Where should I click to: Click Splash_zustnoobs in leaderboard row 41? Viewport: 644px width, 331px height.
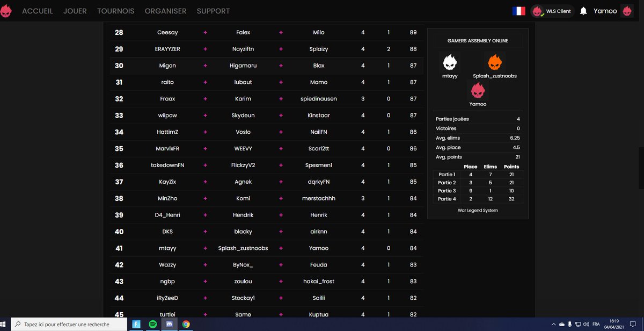click(x=243, y=249)
